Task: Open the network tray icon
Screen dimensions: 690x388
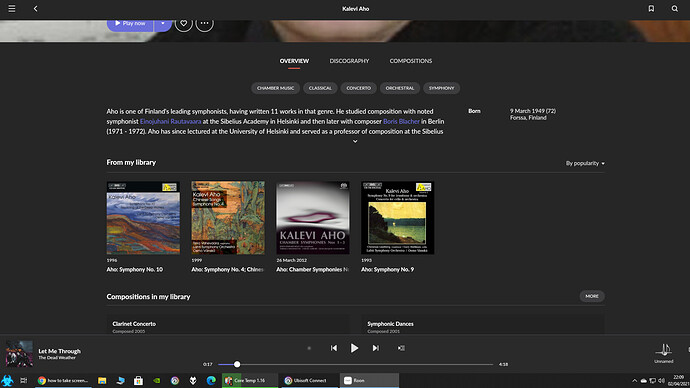Action: pos(653,381)
